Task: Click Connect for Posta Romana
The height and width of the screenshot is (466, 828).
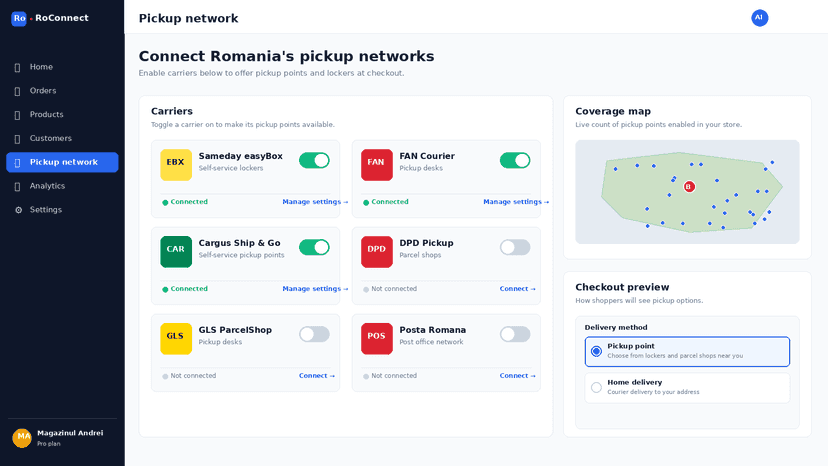Action: pyautogui.click(x=518, y=376)
